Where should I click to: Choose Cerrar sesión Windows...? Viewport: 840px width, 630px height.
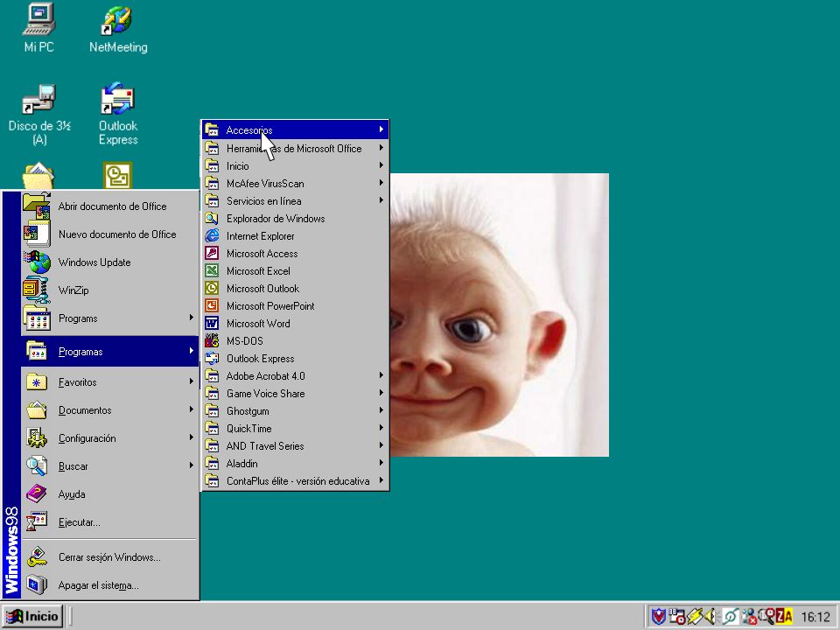pyautogui.click(x=110, y=557)
